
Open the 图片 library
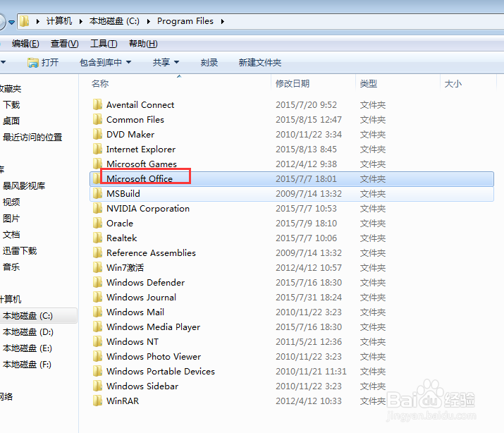[x=11, y=219]
